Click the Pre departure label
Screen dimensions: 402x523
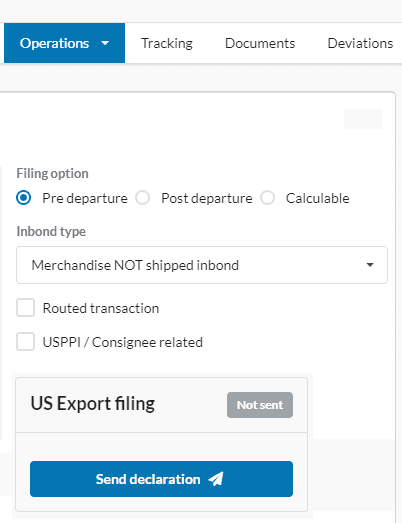tap(85, 198)
